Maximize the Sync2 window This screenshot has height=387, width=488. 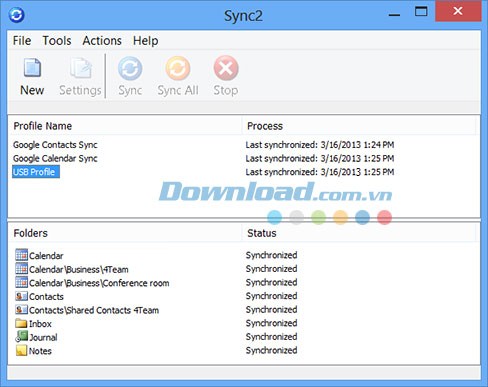click(421, 12)
